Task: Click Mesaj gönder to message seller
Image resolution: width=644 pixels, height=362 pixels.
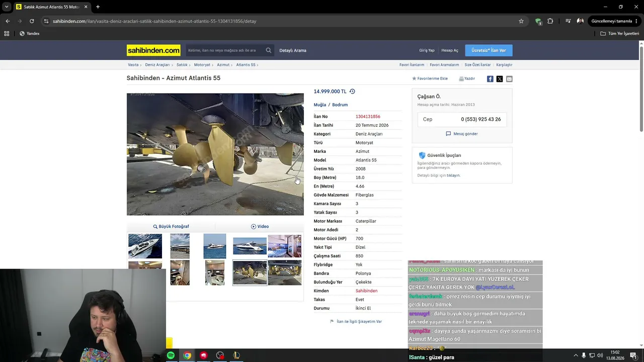Action: tap(462, 134)
